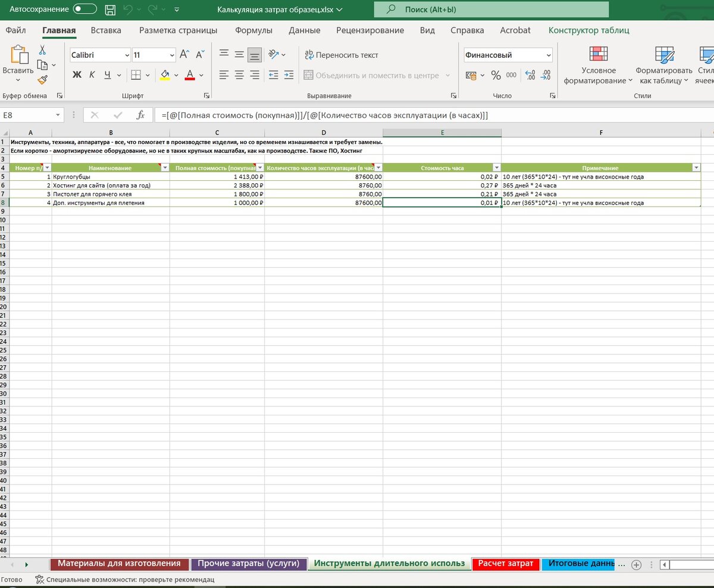Viewport: 714px width, 588px height.
Task: Toggle bottom vertical alignment button
Action: click(x=255, y=55)
